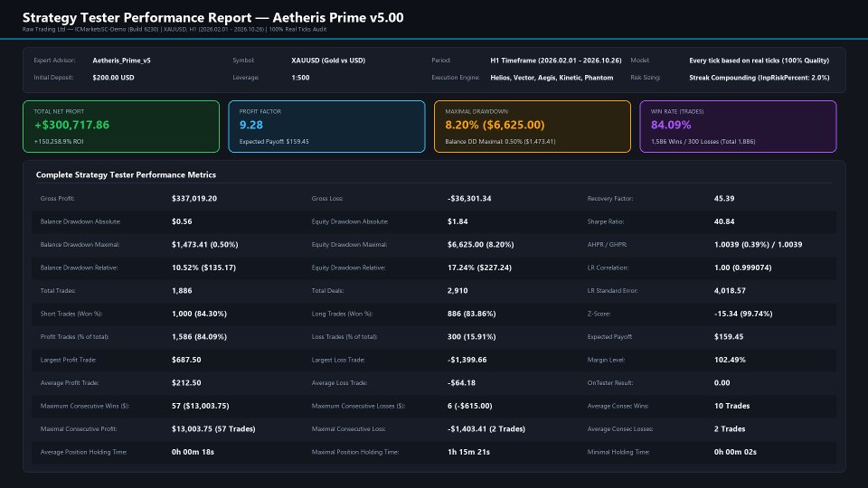Click Maximum Consecutive Wins value 57 ($13,003.75)
This screenshot has width=868, height=488.
point(200,406)
